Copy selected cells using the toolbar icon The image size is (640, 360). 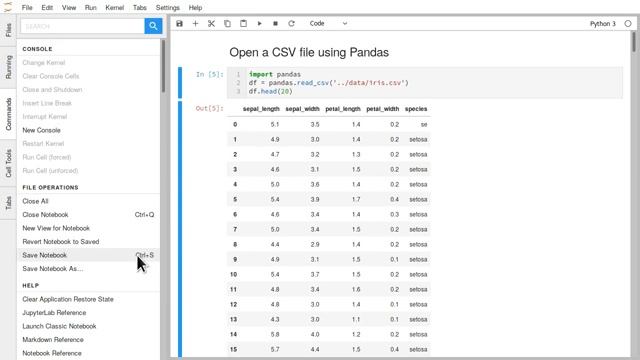click(x=227, y=24)
